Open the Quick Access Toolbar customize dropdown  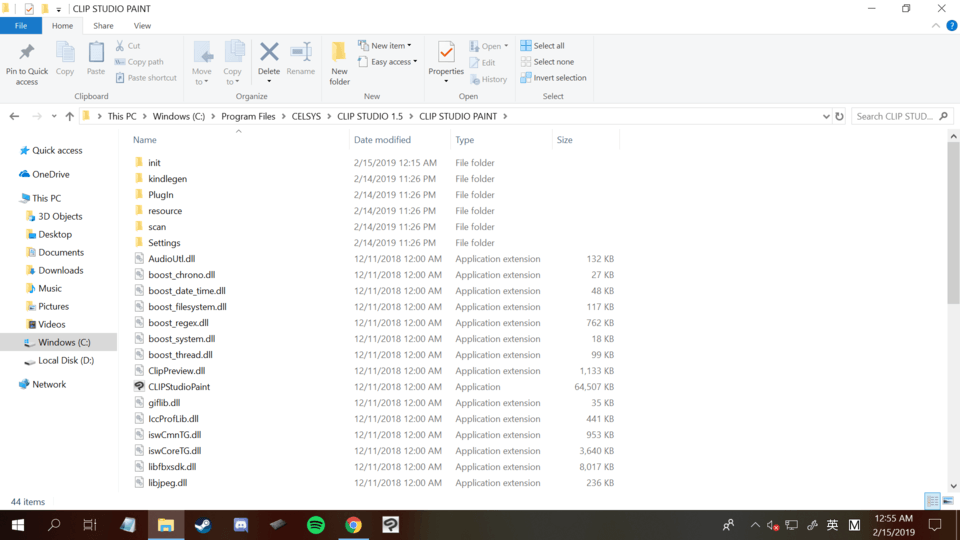pyautogui.click(x=59, y=9)
